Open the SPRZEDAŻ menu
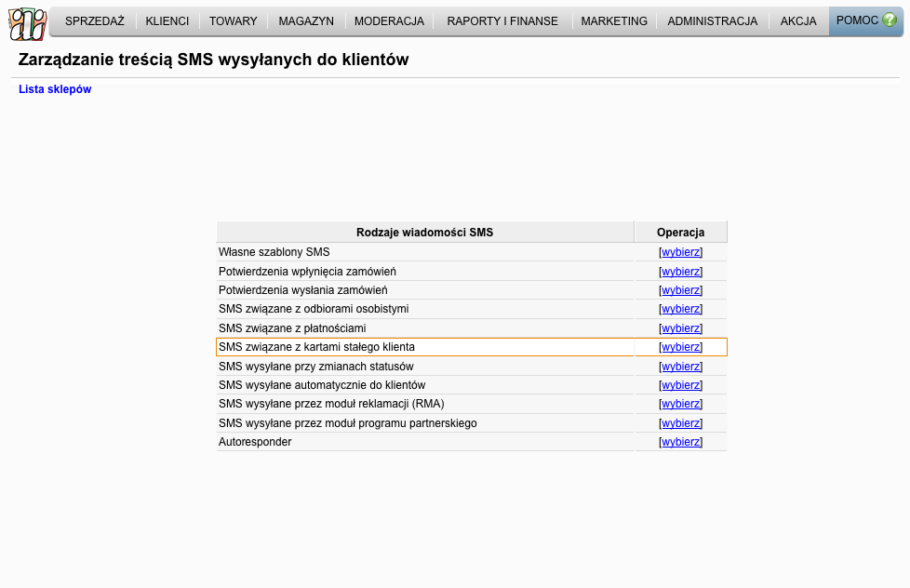Screen dimensions: 910x588 [95, 21]
